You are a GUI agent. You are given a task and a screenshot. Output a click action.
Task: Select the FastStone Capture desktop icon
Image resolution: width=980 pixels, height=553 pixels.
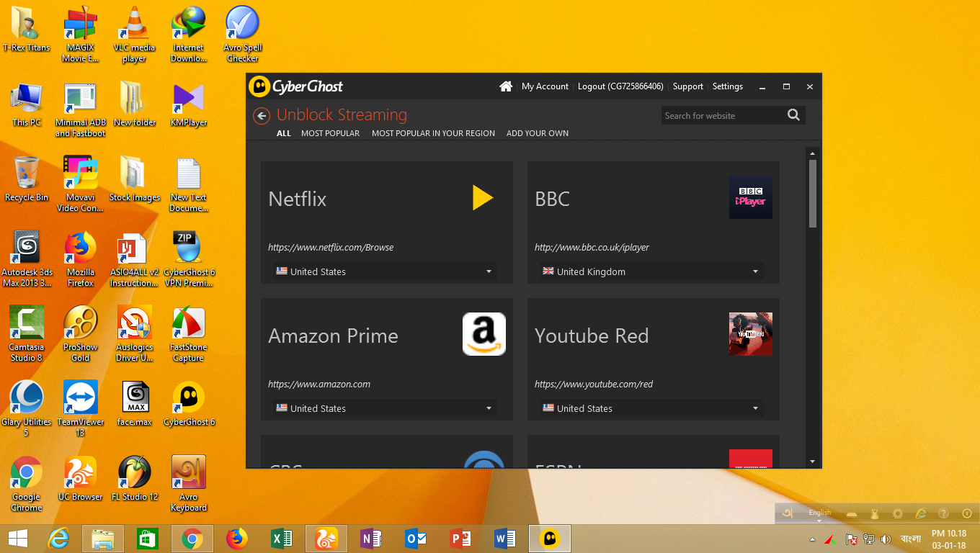pyautogui.click(x=189, y=334)
